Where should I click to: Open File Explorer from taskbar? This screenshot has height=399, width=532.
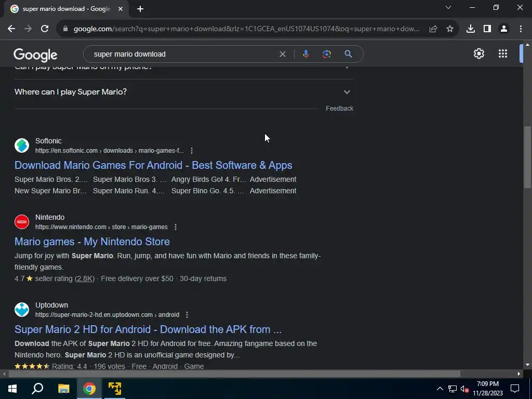[64, 389]
